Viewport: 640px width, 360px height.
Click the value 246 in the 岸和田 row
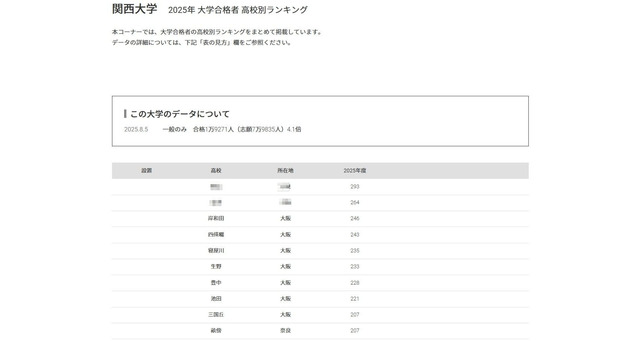(x=355, y=218)
